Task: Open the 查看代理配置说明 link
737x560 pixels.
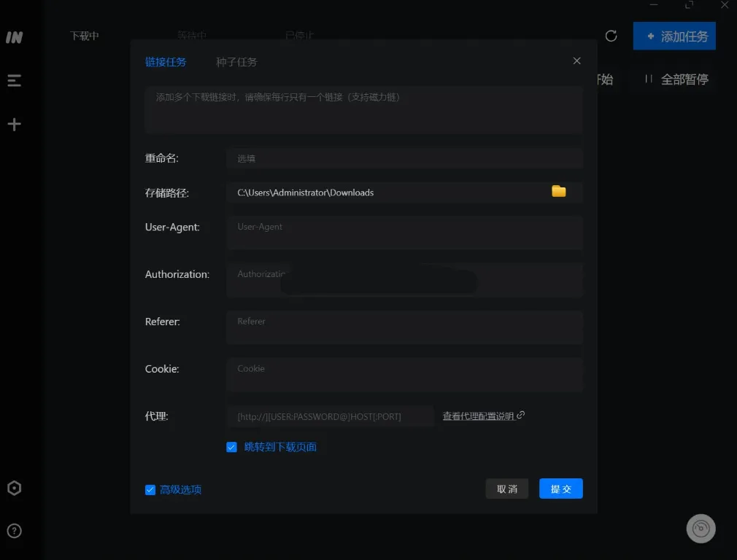Action: [482, 414]
